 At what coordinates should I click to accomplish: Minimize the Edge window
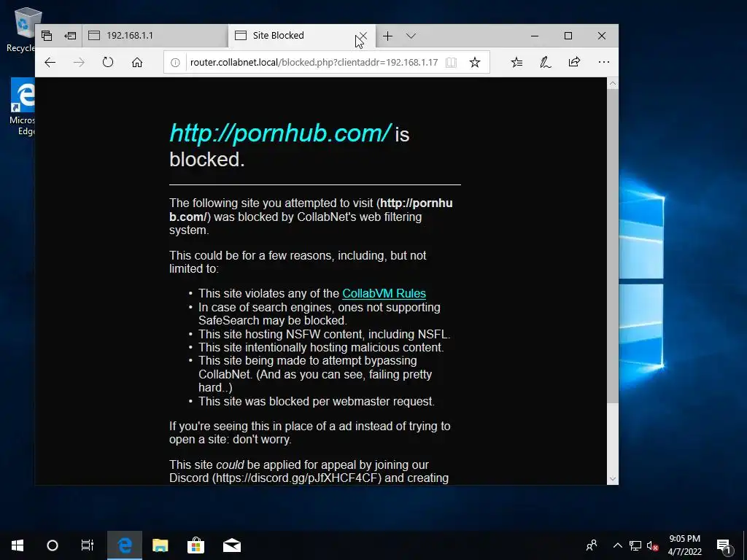(x=535, y=36)
